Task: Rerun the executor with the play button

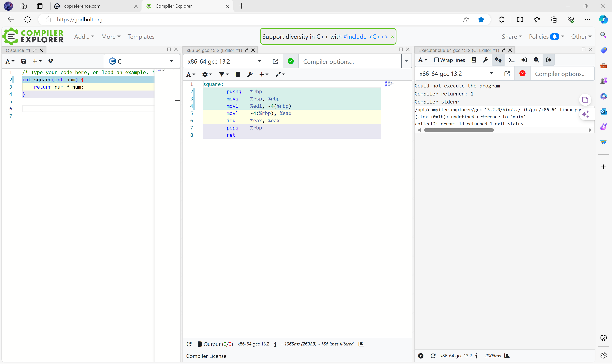Action: (421, 356)
